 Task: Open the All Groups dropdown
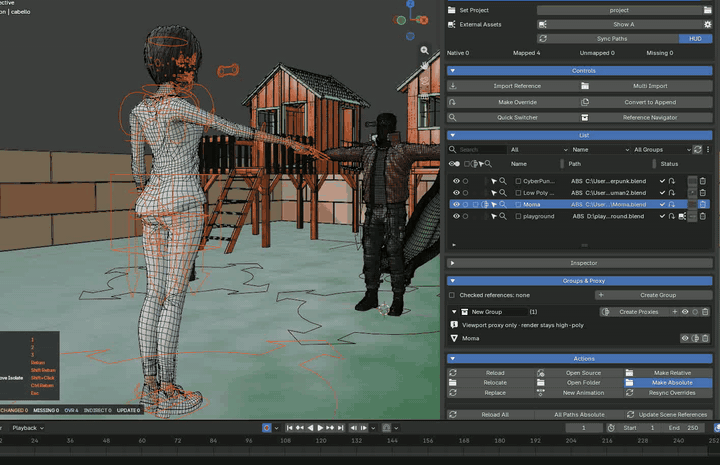[x=661, y=150]
